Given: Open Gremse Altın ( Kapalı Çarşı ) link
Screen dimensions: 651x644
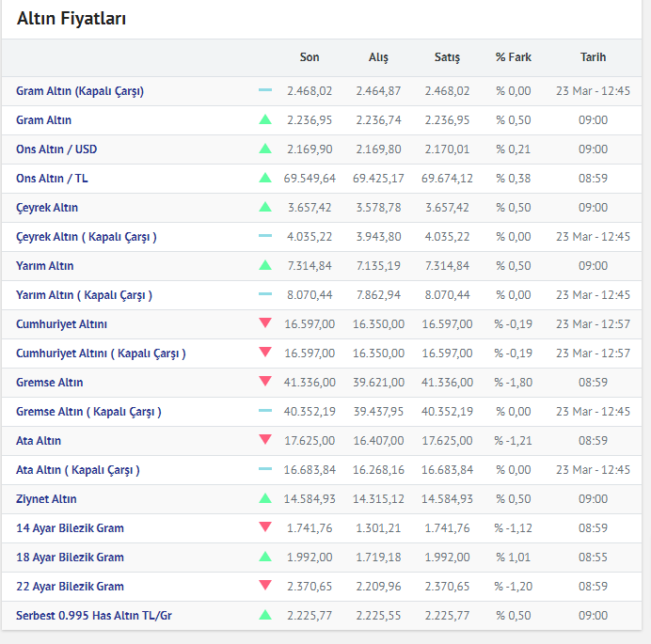Looking at the screenshot, I should pyautogui.click(x=88, y=412).
